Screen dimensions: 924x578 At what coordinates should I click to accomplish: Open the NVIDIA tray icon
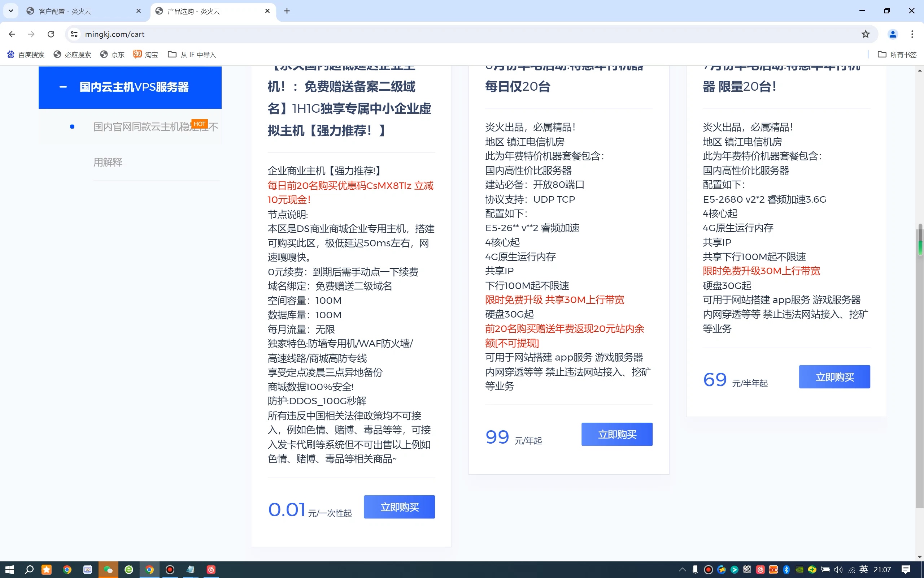click(x=799, y=570)
